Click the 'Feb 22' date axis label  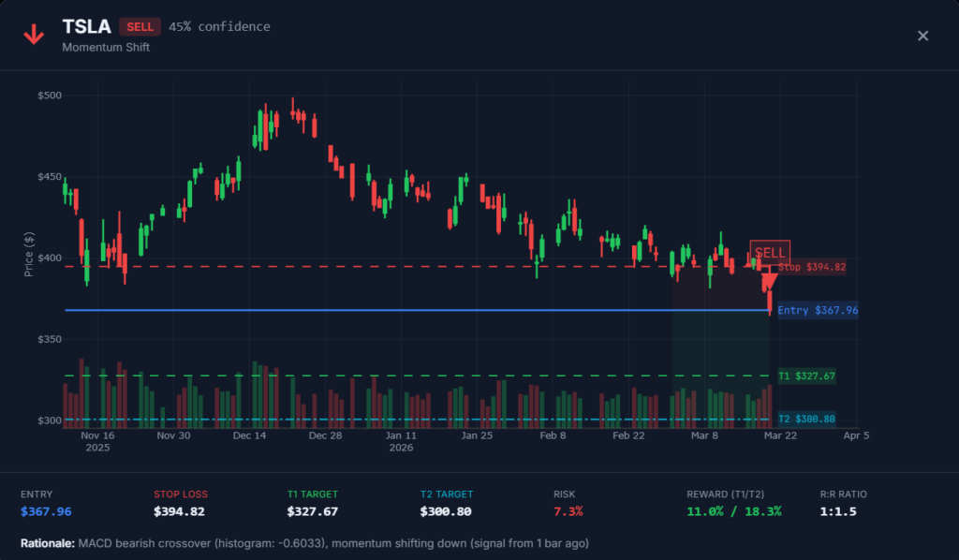[x=628, y=435]
